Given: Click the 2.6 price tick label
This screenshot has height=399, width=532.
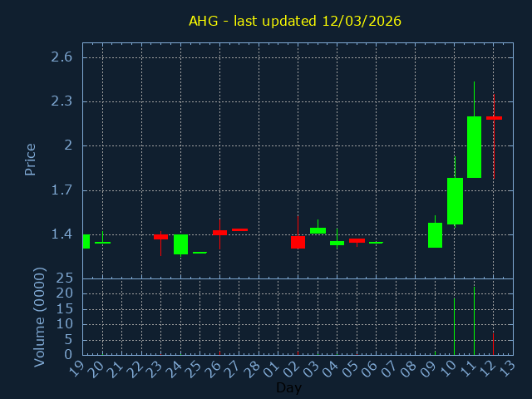Looking at the screenshot, I should [x=62, y=57].
